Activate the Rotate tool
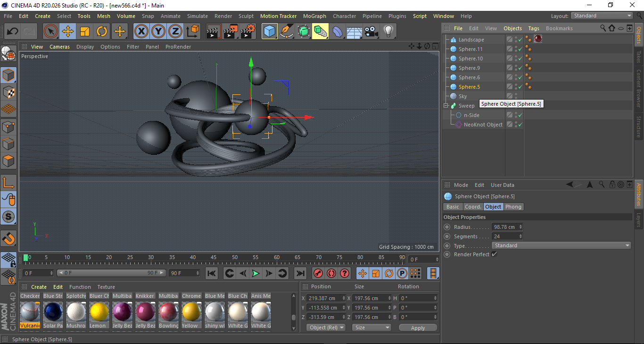This screenshot has height=344, width=644. coord(102,32)
